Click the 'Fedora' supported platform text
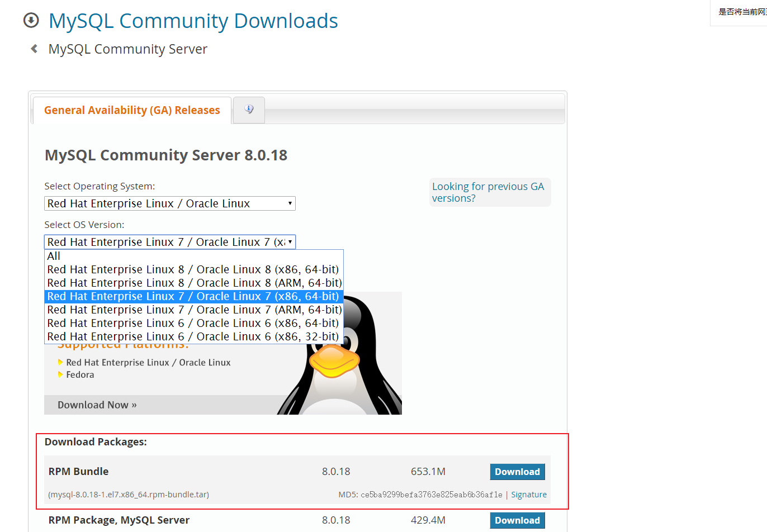Screen dimensions: 767x532 (80, 375)
